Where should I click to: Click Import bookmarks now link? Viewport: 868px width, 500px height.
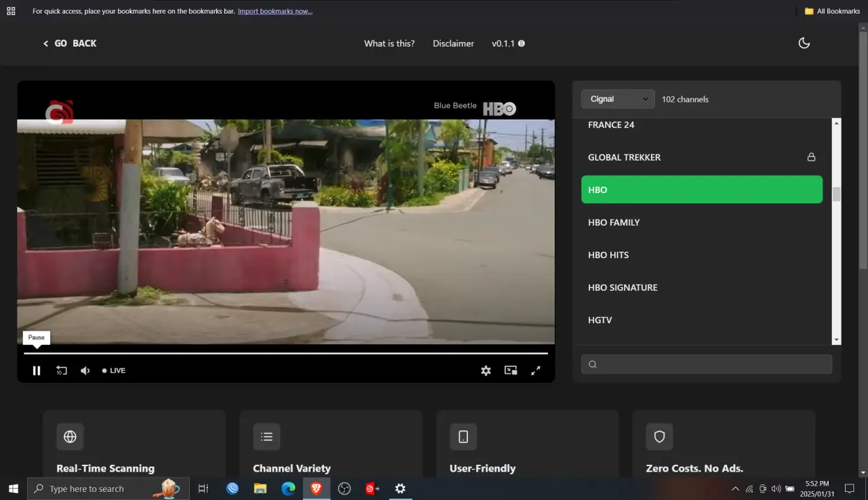pos(275,11)
